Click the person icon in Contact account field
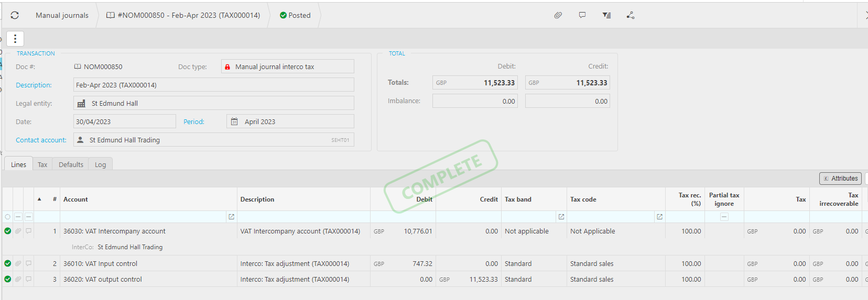This screenshot has height=300, width=868. point(80,140)
